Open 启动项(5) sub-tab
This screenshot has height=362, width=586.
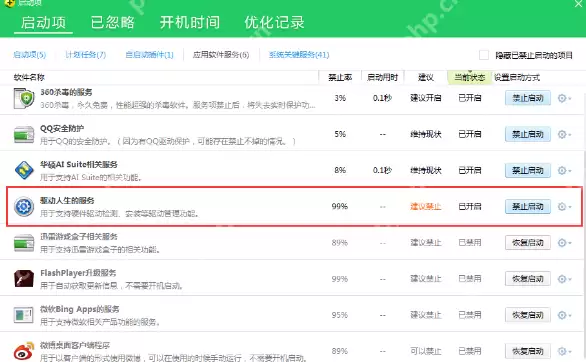coord(30,55)
